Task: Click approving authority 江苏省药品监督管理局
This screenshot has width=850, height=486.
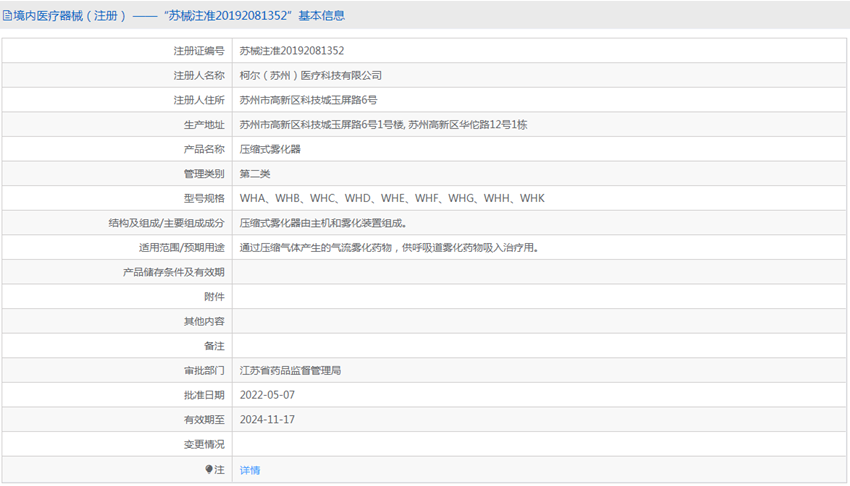Action: click(x=290, y=371)
